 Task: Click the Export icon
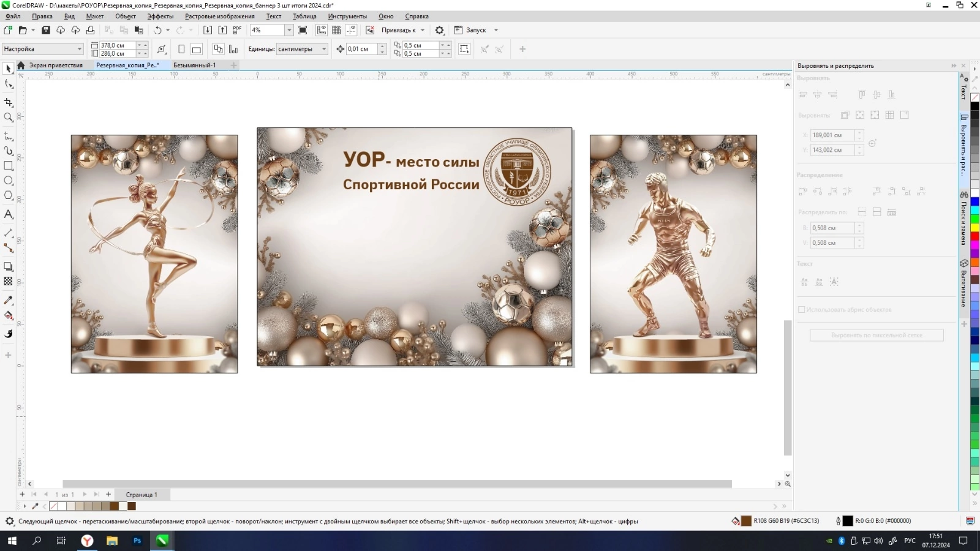tap(222, 30)
